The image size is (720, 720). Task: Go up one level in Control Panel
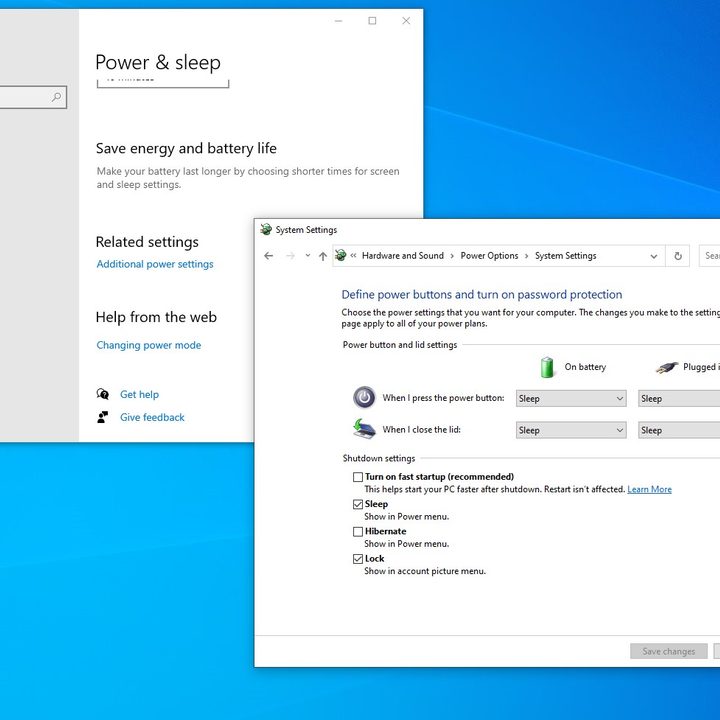point(323,256)
